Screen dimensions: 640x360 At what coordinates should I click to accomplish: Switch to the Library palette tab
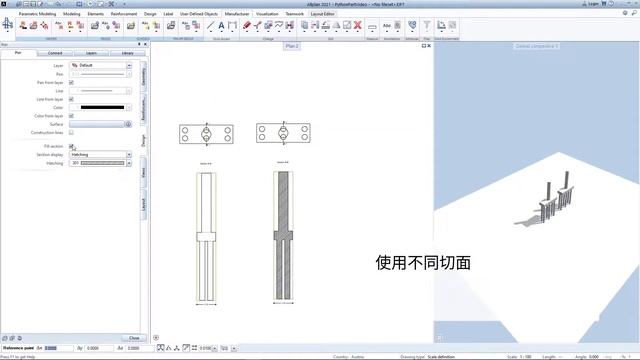tap(127, 53)
